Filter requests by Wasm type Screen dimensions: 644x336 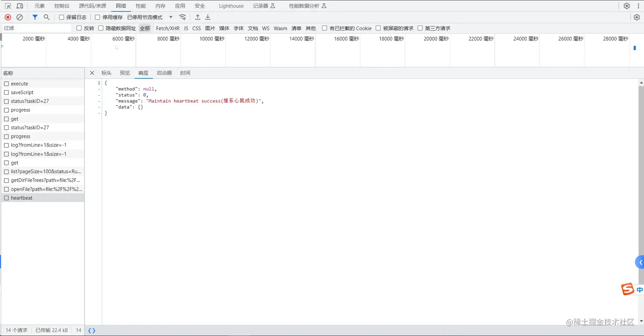[x=281, y=28]
